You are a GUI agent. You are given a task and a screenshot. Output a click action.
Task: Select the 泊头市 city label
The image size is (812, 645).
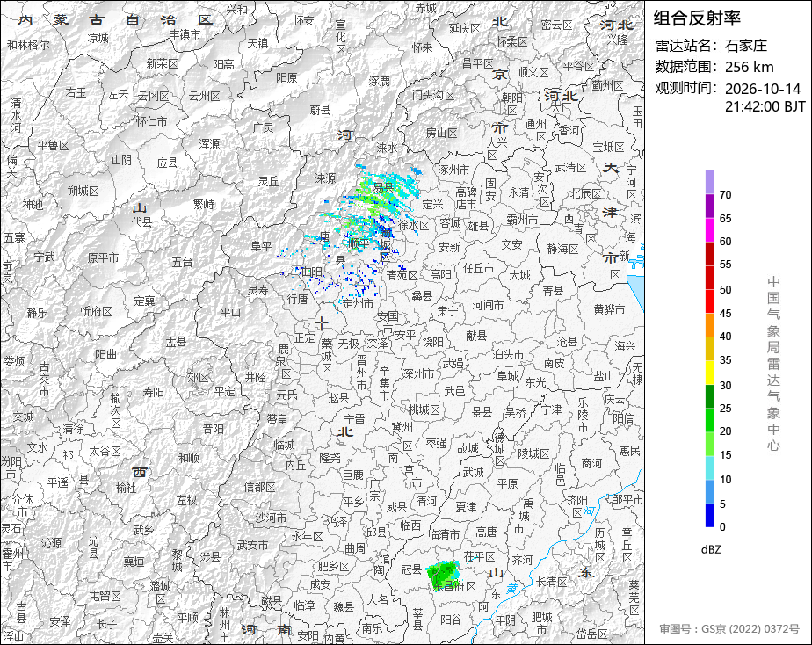(x=508, y=355)
